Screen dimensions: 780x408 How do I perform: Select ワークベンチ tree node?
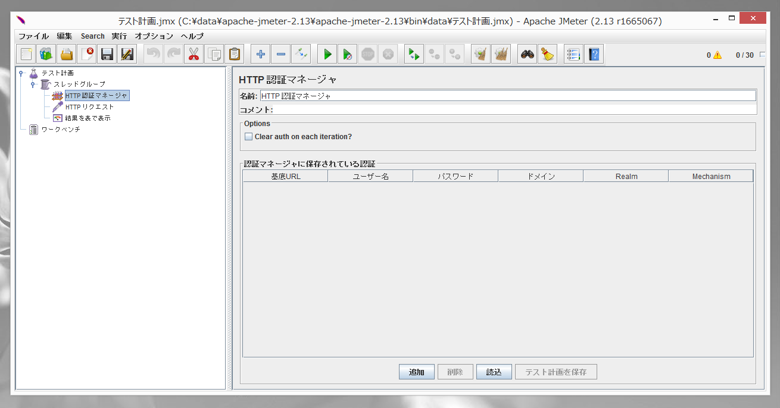61,129
